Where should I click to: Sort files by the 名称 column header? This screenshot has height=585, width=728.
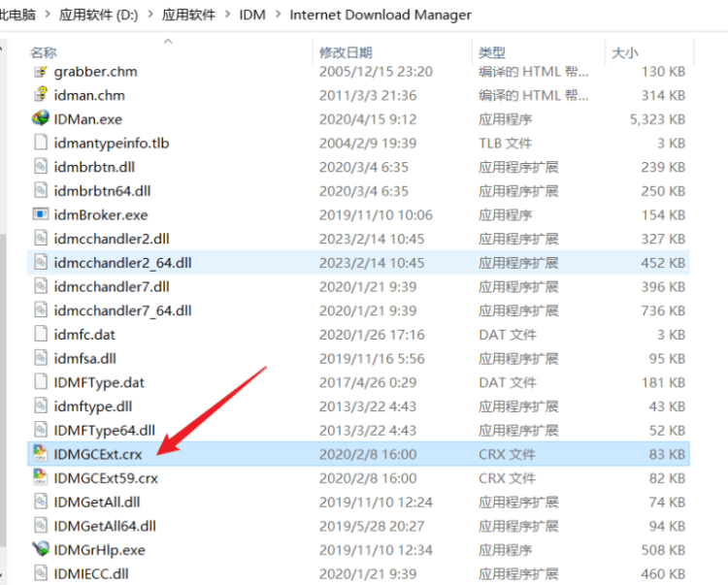coord(44,52)
